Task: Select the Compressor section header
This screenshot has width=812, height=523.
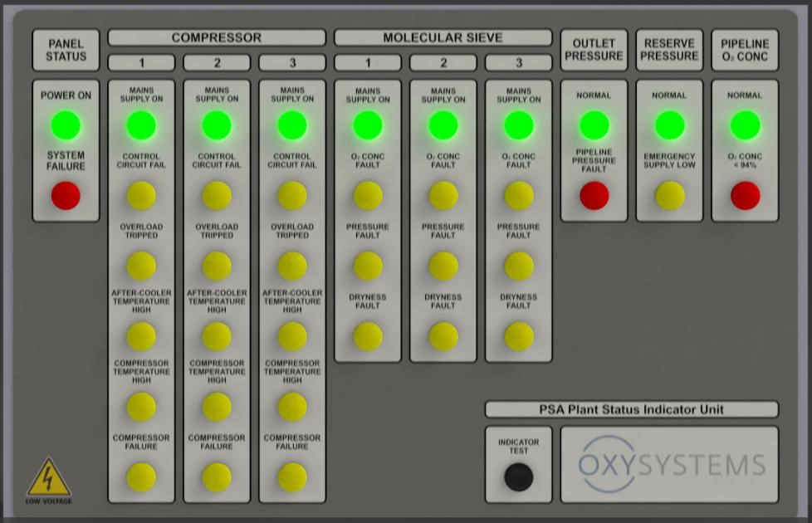Action: tap(217, 38)
